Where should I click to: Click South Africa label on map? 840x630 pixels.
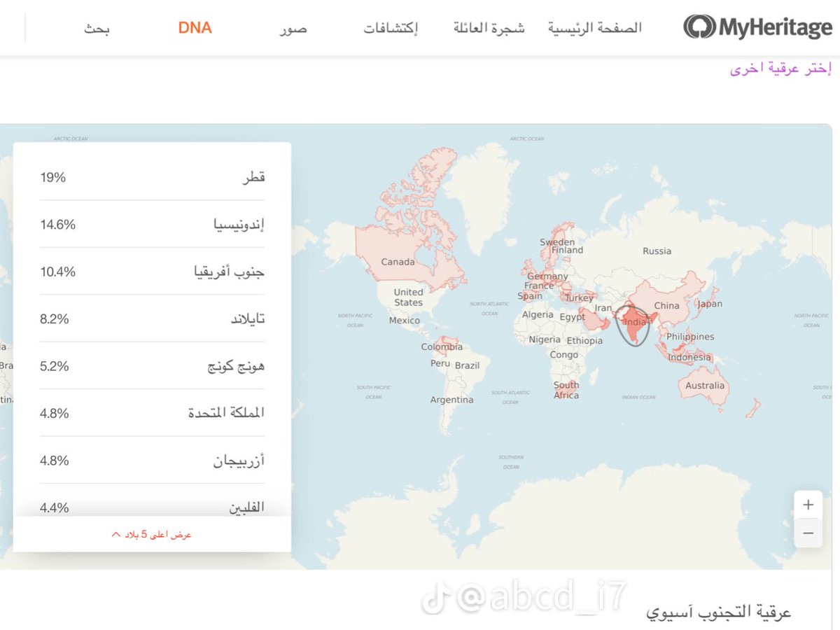[x=566, y=390]
